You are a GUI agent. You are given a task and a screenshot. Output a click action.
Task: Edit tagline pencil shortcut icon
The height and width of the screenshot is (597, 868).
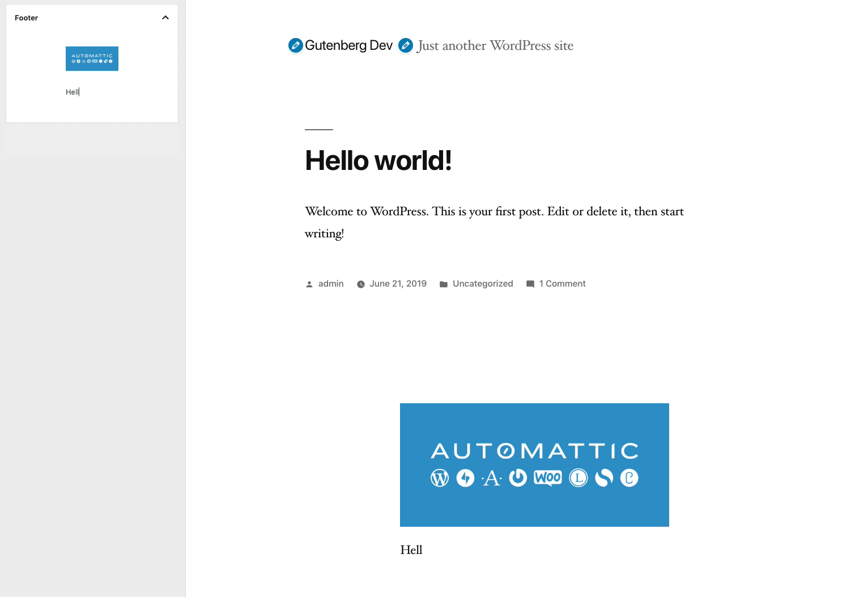[406, 45]
